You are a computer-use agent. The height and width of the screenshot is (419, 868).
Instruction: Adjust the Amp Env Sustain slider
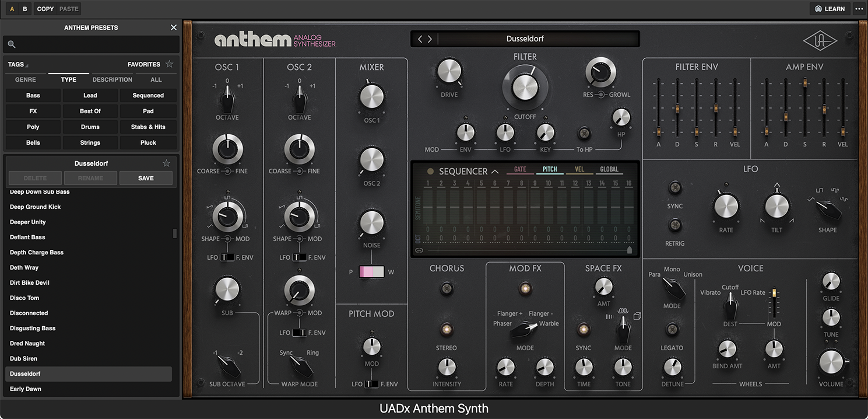tap(804, 82)
